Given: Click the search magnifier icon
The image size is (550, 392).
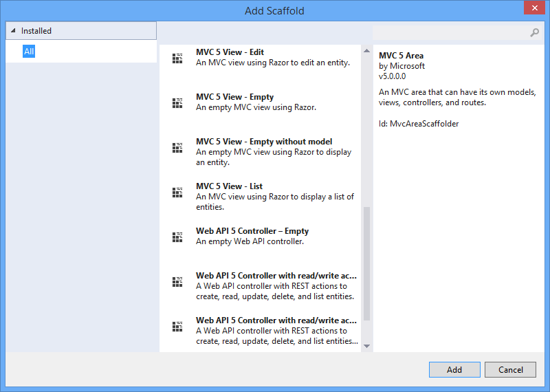Looking at the screenshot, I should click(x=535, y=32).
